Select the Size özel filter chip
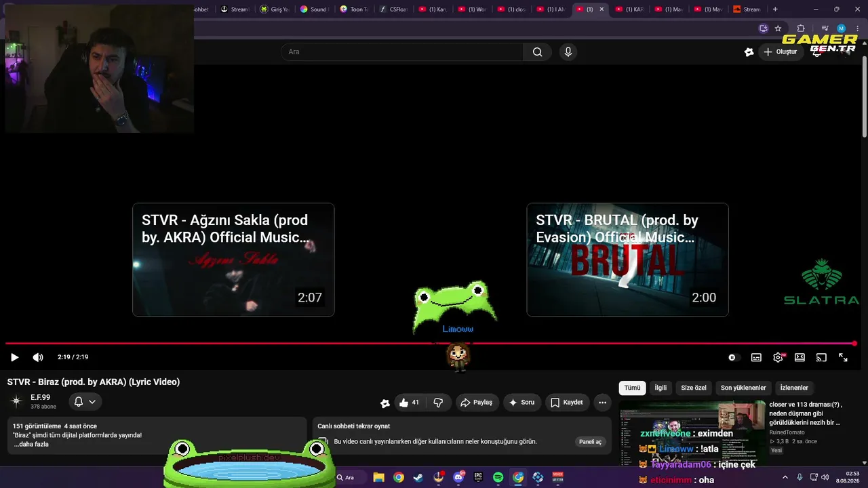Image resolution: width=868 pixels, height=488 pixels. (x=694, y=388)
